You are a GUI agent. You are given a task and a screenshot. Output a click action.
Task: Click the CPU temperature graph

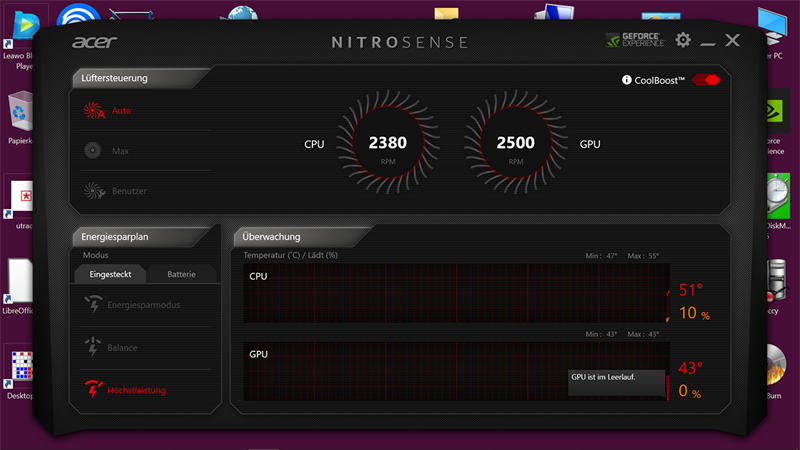(x=455, y=294)
